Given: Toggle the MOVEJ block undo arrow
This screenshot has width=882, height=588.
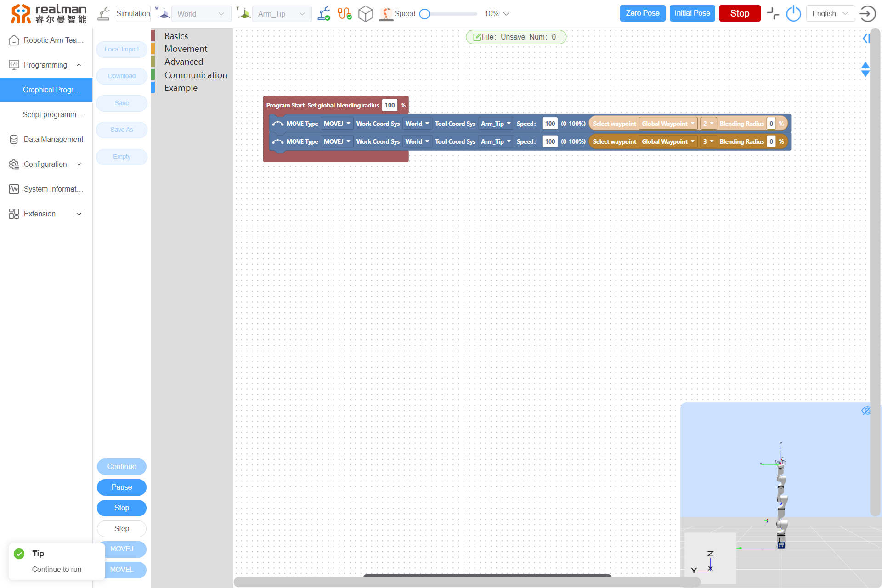Looking at the screenshot, I should 278,124.
